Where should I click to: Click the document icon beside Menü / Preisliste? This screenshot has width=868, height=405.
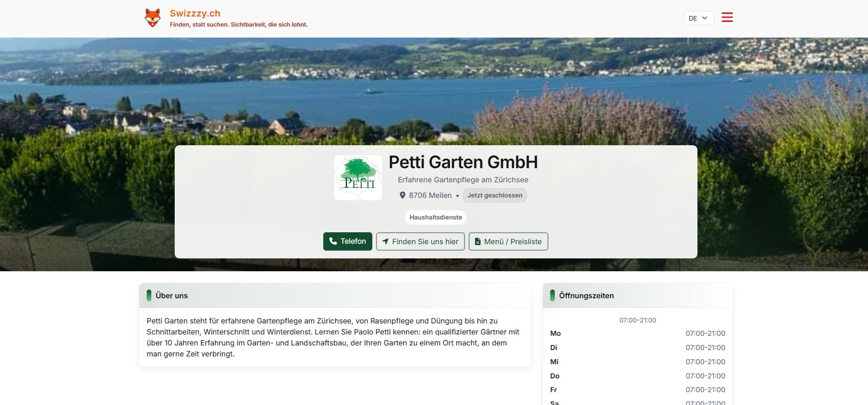(x=478, y=241)
